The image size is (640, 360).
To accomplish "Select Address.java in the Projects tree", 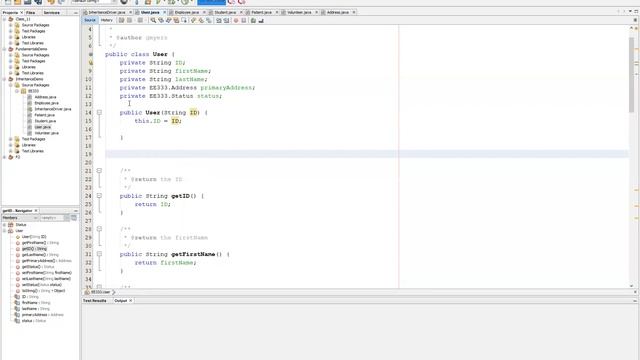I will coord(45,97).
